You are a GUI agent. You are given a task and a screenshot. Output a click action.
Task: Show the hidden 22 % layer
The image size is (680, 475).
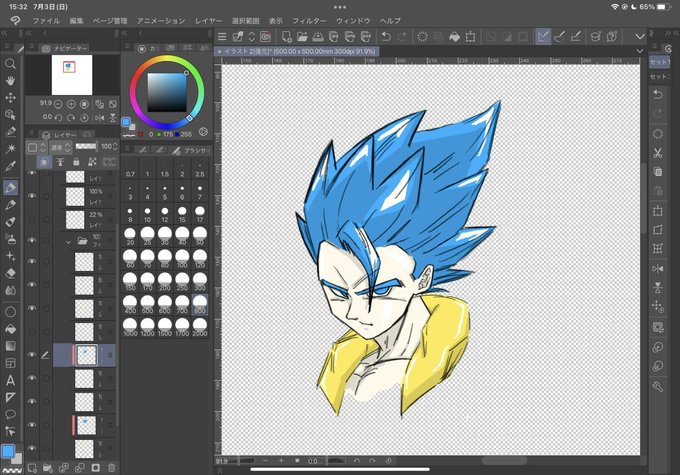[32, 219]
